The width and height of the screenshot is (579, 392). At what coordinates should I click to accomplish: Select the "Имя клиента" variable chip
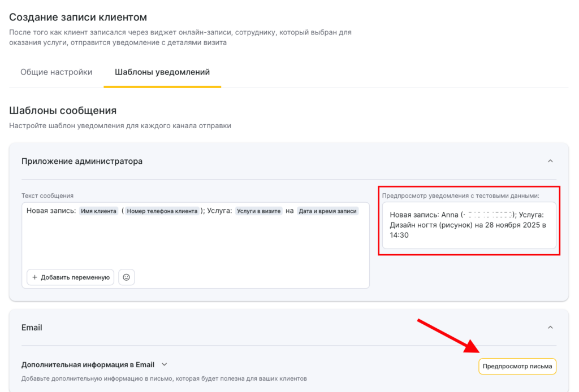click(x=98, y=211)
